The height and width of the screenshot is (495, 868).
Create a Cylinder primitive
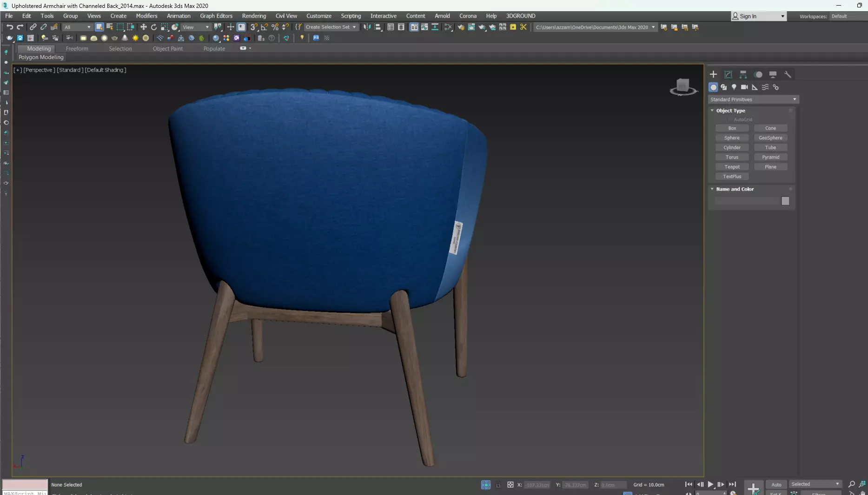pos(732,148)
